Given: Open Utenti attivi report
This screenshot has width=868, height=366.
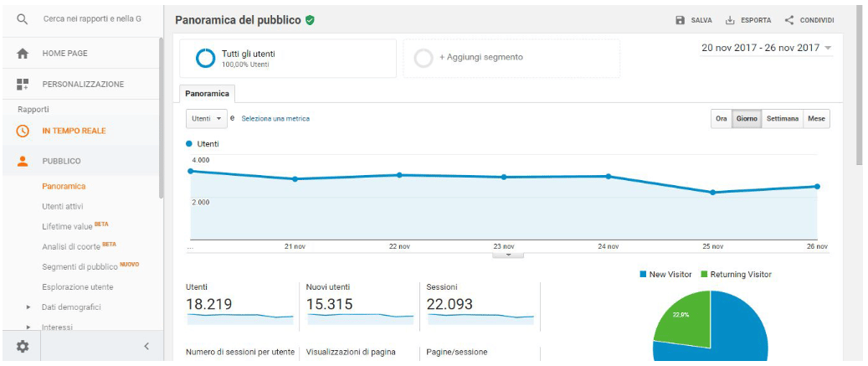Looking at the screenshot, I should click(63, 207).
